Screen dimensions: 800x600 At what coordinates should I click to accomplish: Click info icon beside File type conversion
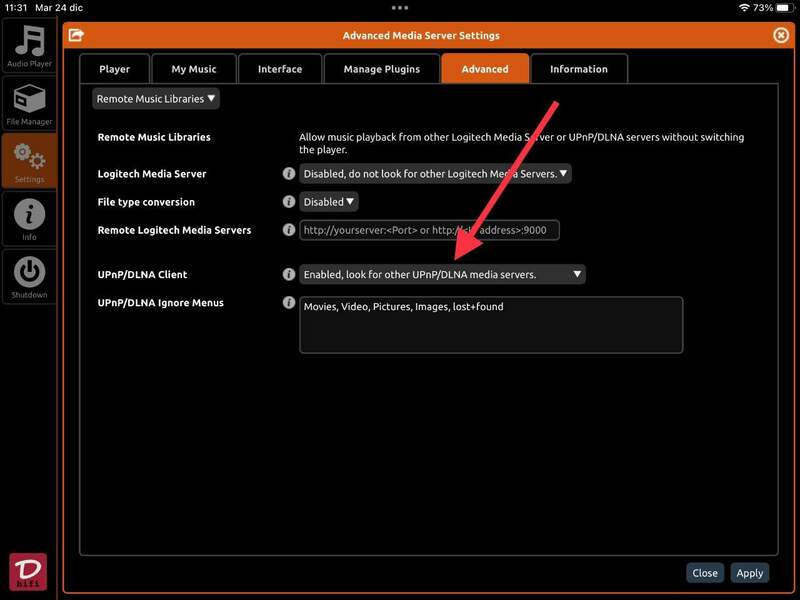point(289,202)
